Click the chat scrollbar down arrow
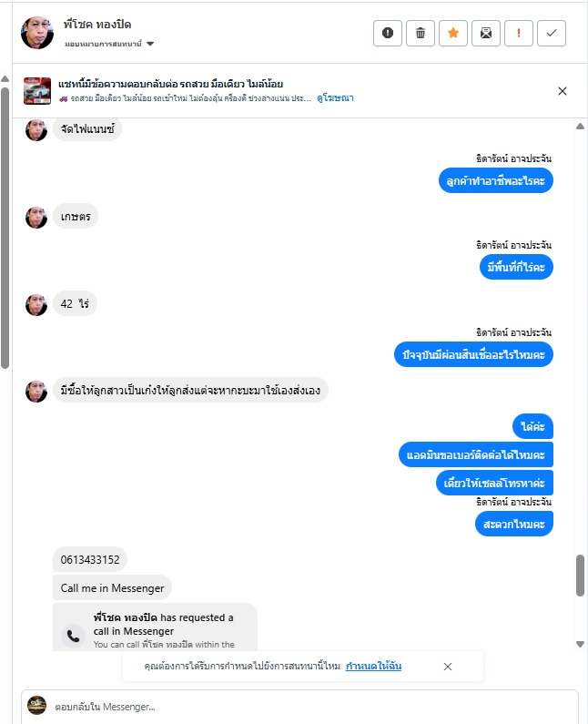Viewport: 588px width, 724px height. pos(580,644)
